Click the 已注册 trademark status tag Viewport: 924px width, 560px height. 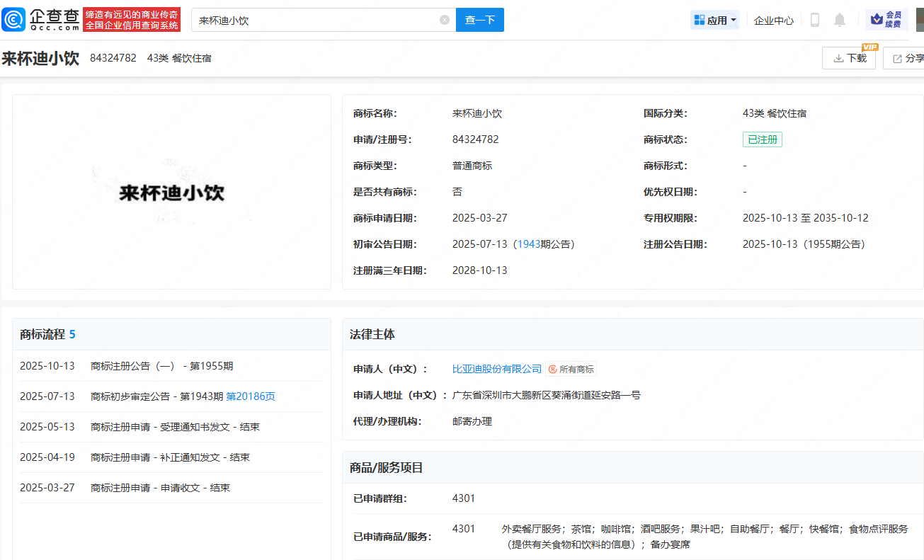click(x=763, y=139)
